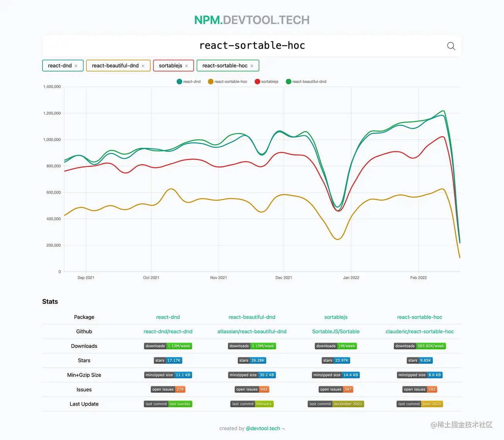
Task: Click the downloads 1M/week badge
Action: click(336, 346)
